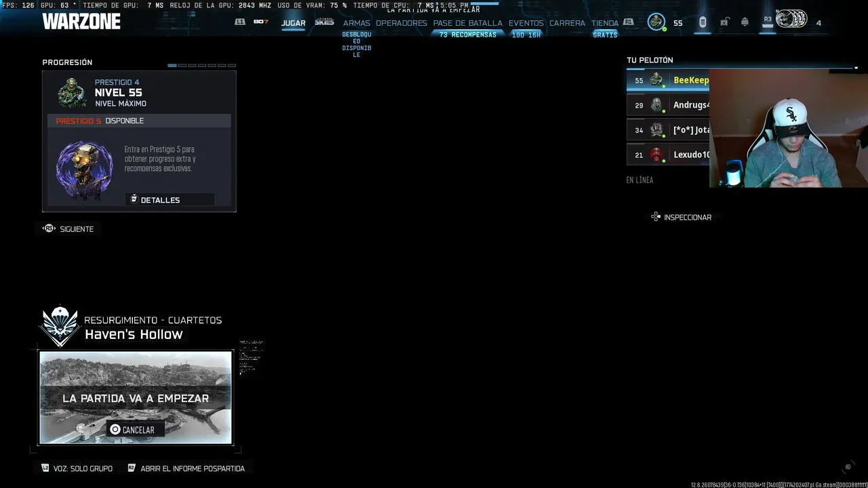The image size is (868, 488).
Task: Open the JUGAR tab
Action: tap(294, 23)
